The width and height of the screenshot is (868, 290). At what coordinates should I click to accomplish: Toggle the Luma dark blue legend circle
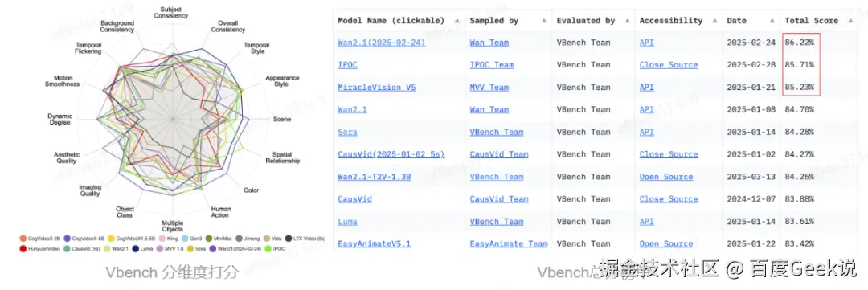coord(136,248)
